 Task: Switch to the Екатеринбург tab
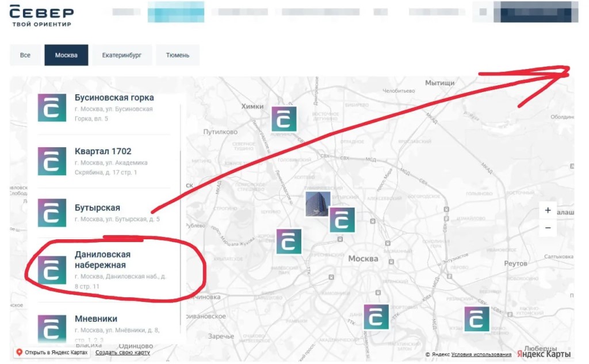[122, 55]
